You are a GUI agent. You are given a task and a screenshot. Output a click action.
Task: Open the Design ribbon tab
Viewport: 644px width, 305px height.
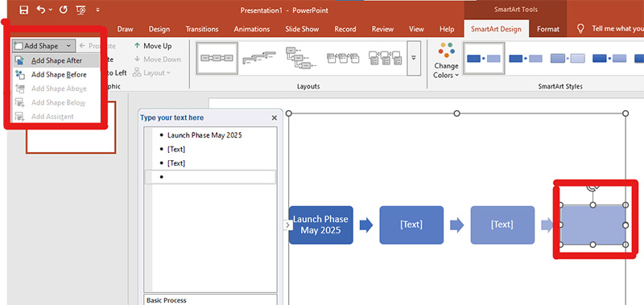pyautogui.click(x=159, y=29)
